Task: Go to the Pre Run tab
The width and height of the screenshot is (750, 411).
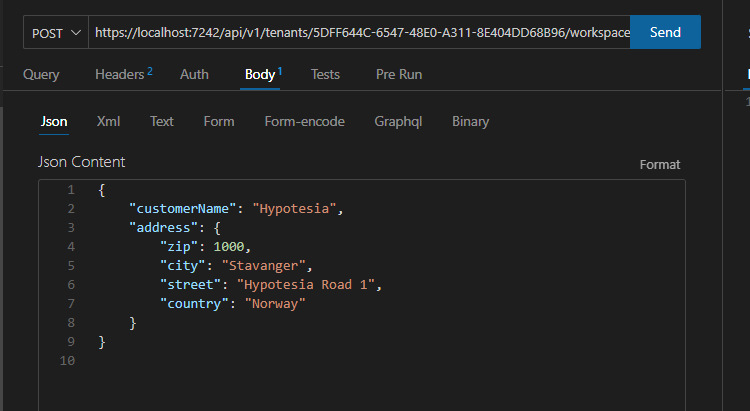Action: [397, 74]
